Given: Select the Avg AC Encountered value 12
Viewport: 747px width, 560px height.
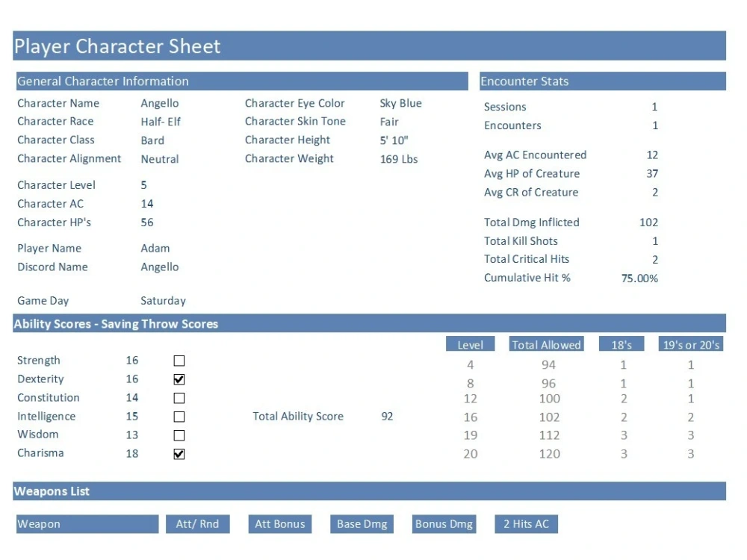Looking at the screenshot, I should coord(652,155).
